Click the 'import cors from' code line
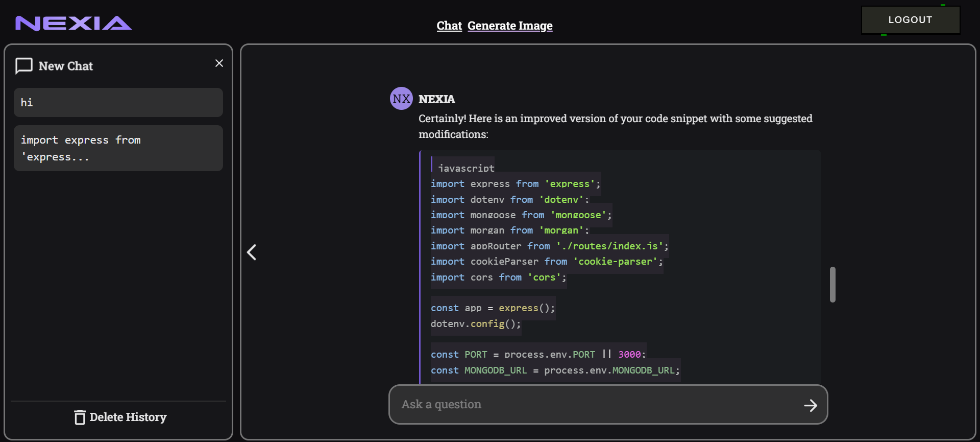The width and height of the screenshot is (980, 442). 498,277
